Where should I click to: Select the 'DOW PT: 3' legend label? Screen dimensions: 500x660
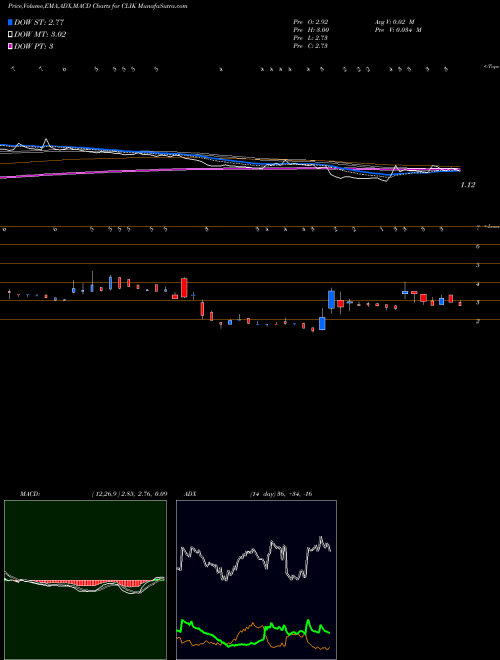(34, 46)
